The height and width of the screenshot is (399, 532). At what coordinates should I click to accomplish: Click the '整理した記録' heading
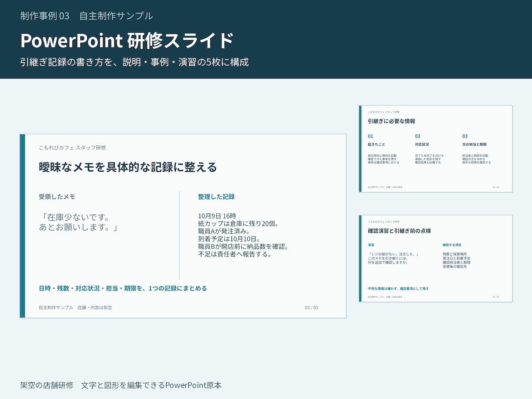[x=216, y=197]
